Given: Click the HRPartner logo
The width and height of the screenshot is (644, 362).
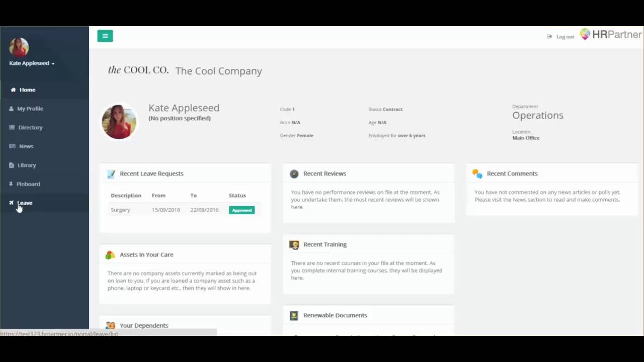Looking at the screenshot, I should [611, 35].
